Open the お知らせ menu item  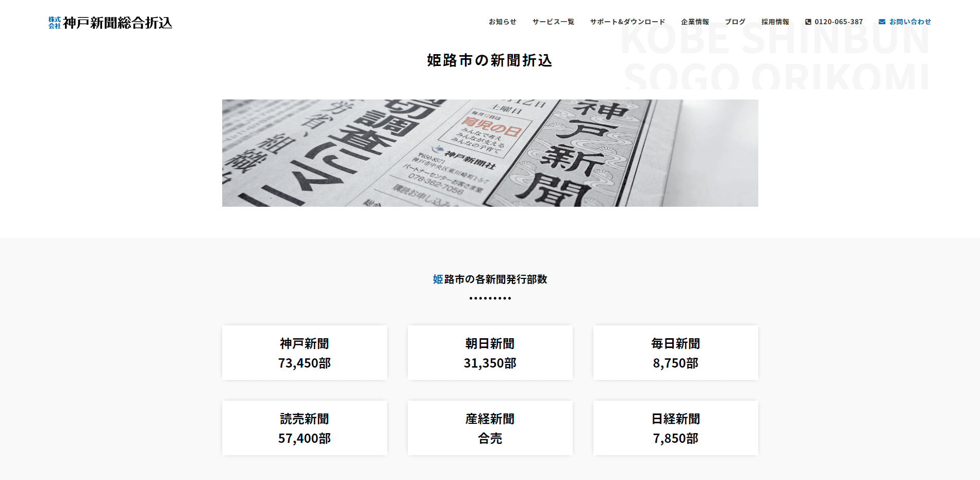pyautogui.click(x=503, y=22)
